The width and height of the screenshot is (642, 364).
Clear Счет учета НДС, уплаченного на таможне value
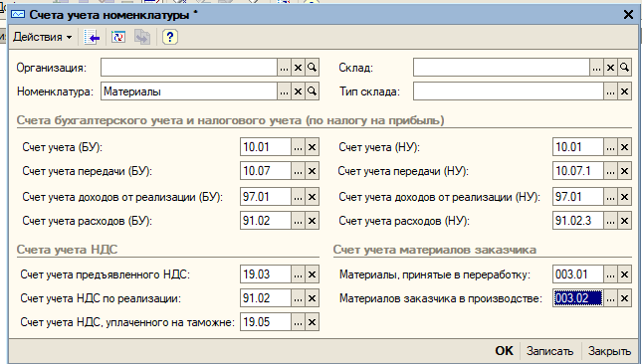coord(312,322)
